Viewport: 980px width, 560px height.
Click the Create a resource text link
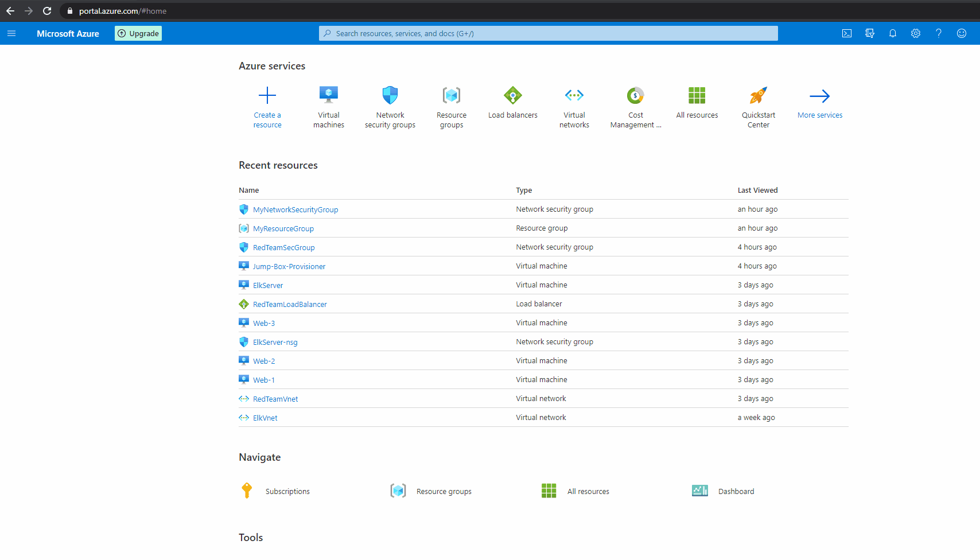(267, 120)
